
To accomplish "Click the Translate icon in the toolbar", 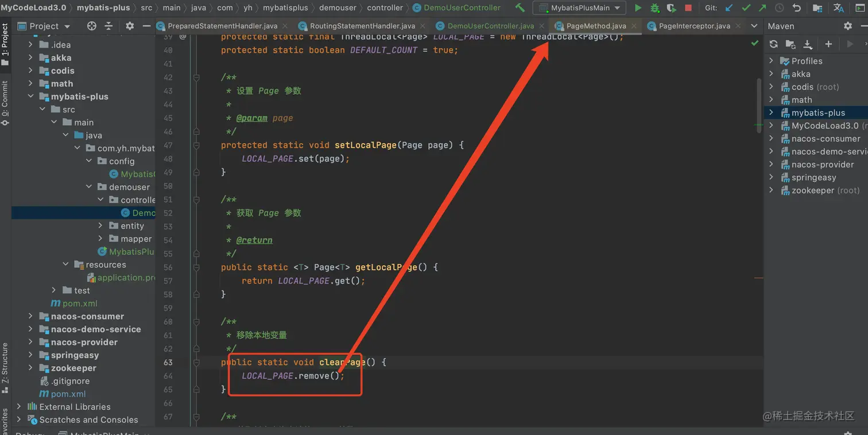I will pyautogui.click(x=839, y=8).
